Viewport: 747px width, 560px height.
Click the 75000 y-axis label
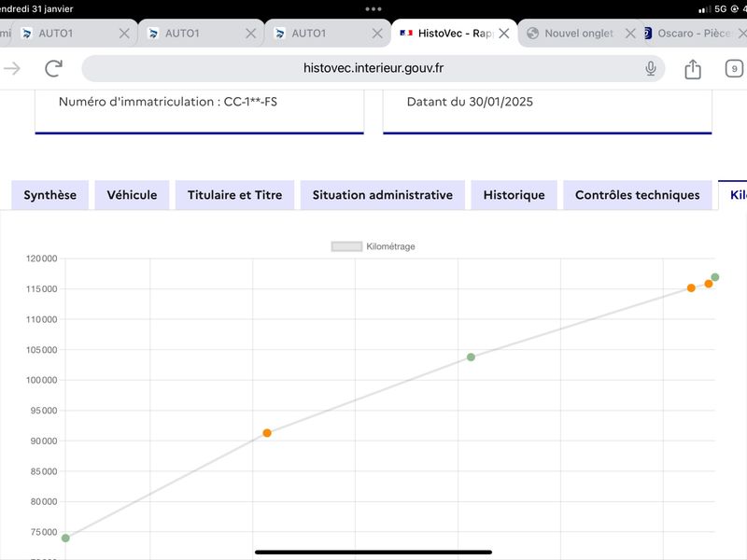[44, 532]
